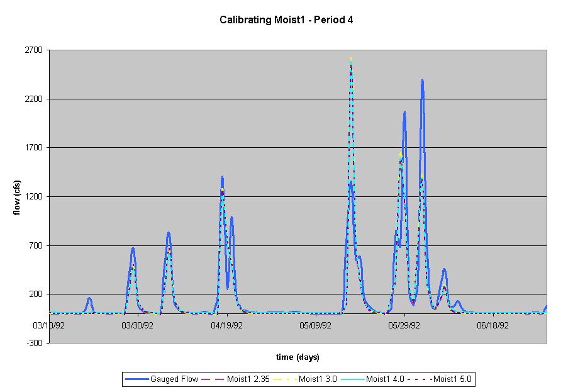This screenshot has height=392, width=573.
Task: Select the Gauged Flow legend label
Action: pos(174,379)
